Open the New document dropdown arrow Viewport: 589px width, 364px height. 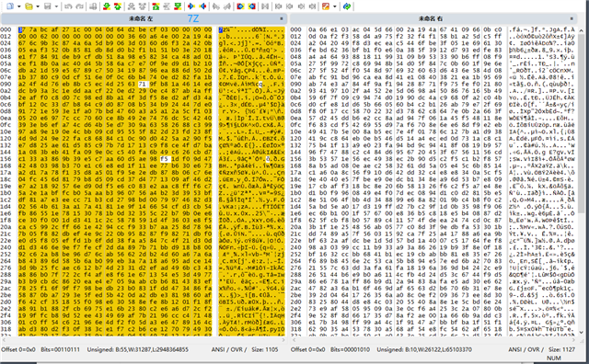pyautogui.click(x=18, y=6)
